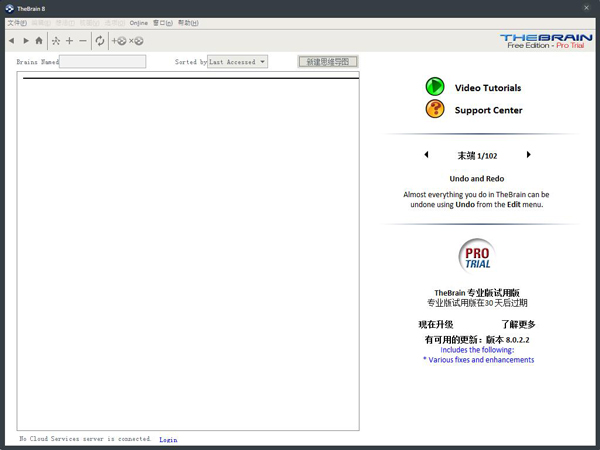Click the 有可用的更新 version 8.0.2.2 text

click(x=477, y=339)
